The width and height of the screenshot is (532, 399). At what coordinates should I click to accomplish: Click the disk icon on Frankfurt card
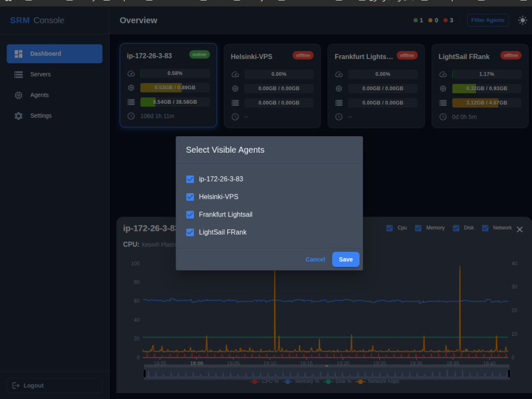click(x=338, y=103)
